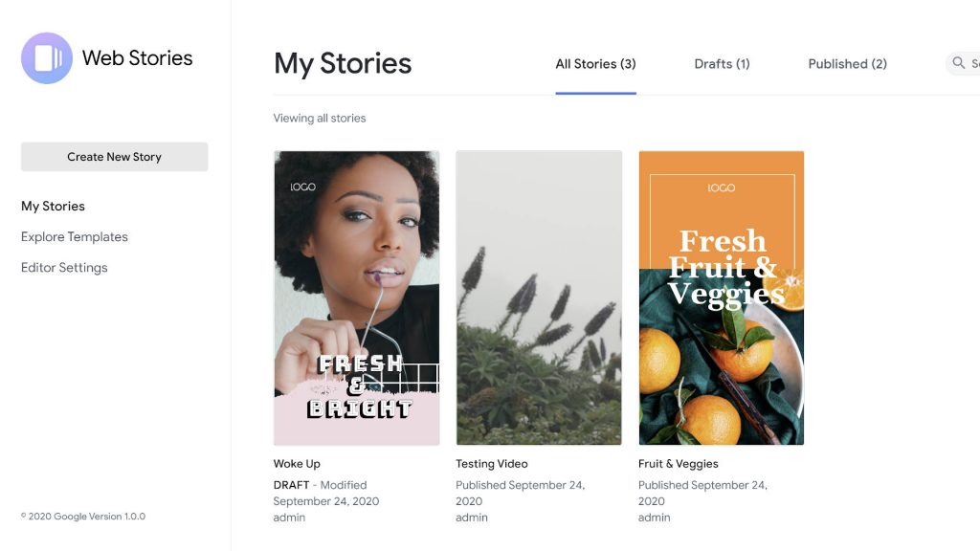Switch to the All Stories (3) tab
Screen dimensions: 980x551
click(x=595, y=64)
